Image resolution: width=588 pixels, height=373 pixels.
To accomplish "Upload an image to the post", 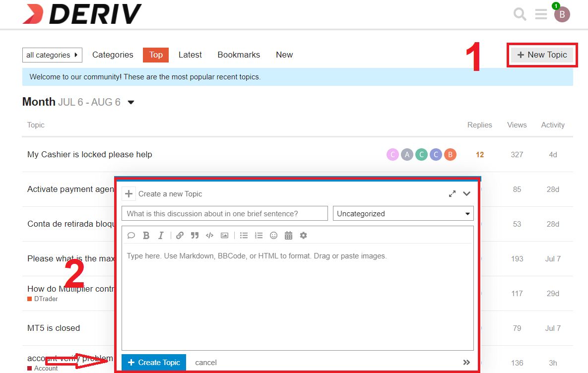I will 224,235.
